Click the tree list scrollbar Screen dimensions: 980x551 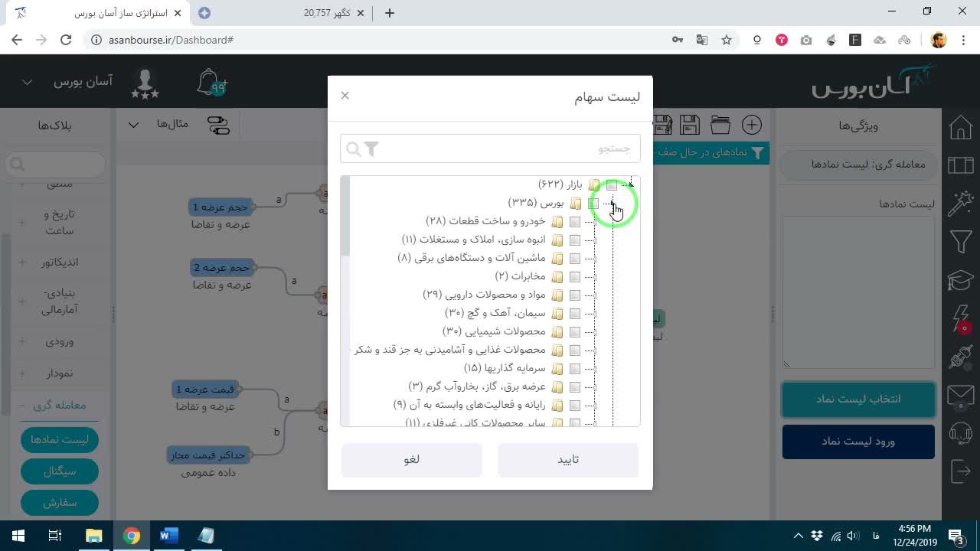[345, 216]
